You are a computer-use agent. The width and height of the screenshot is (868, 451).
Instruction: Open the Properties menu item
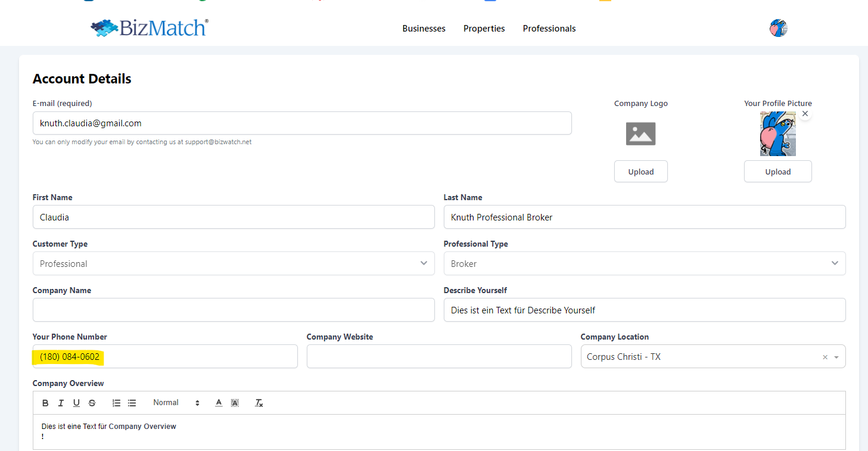pos(484,29)
